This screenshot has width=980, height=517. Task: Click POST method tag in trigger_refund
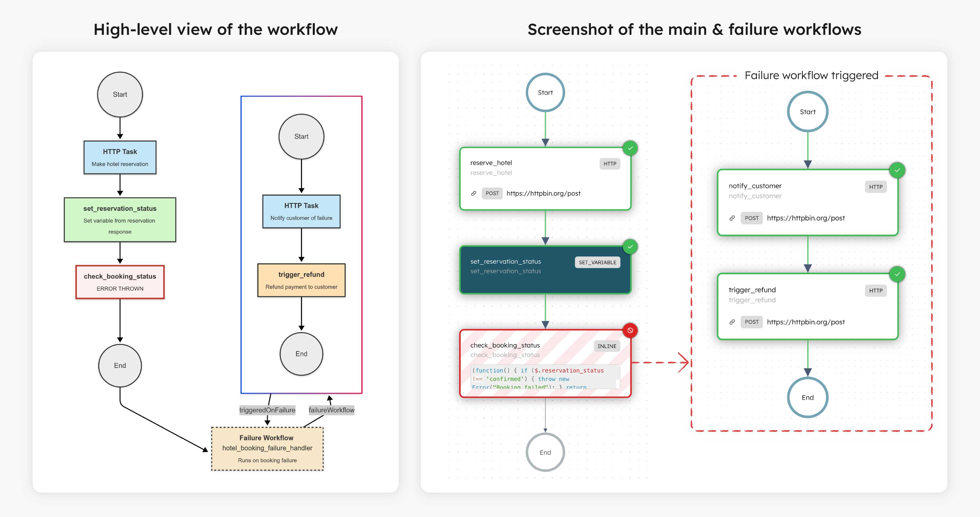(751, 322)
